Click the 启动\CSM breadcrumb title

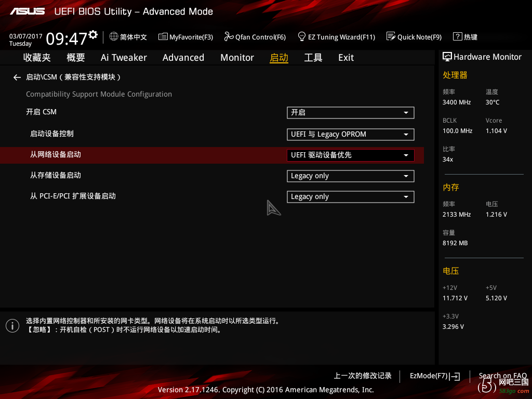click(x=73, y=77)
